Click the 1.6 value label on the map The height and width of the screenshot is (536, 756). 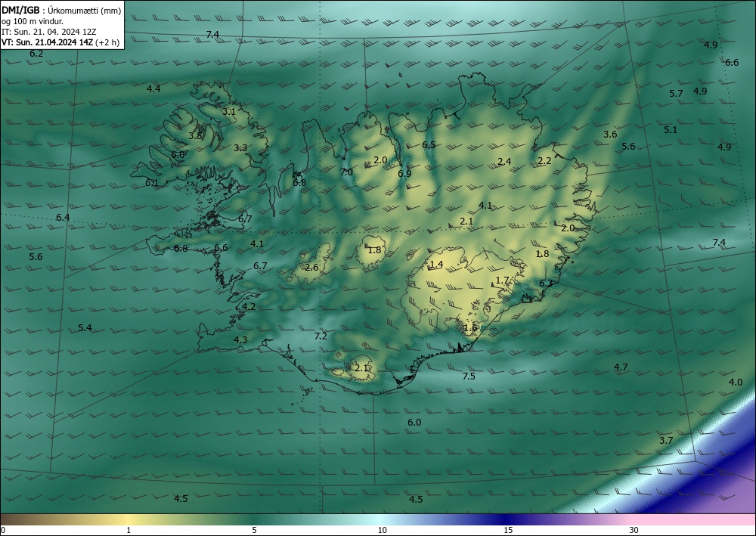(x=470, y=328)
